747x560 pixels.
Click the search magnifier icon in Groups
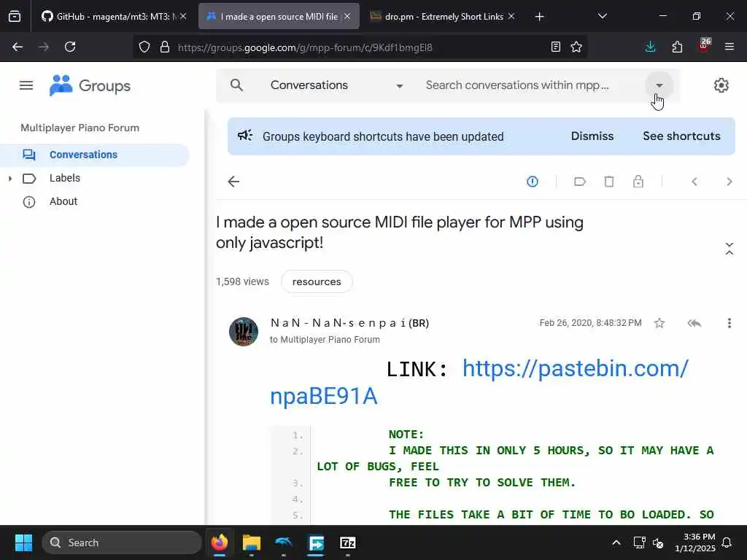click(237, 85)
